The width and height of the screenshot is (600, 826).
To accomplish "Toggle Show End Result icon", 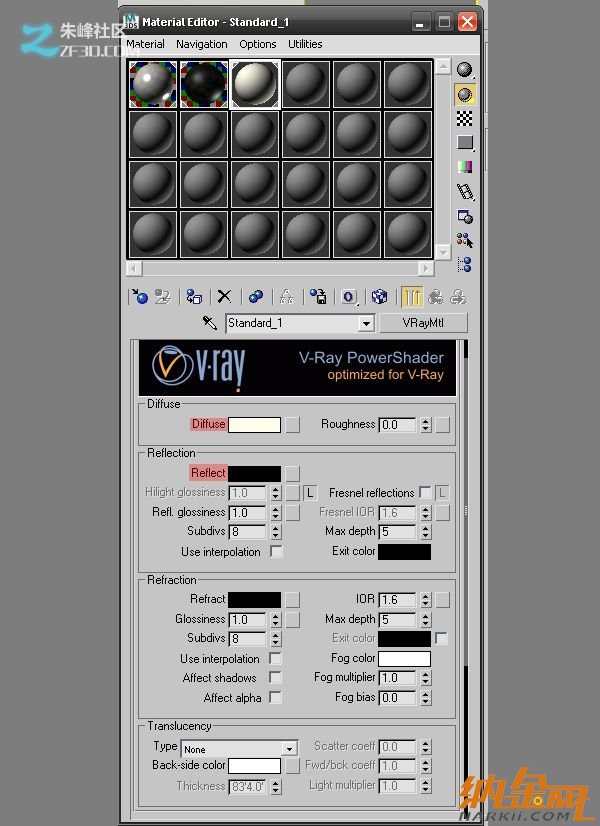I will tap(411, 297).
